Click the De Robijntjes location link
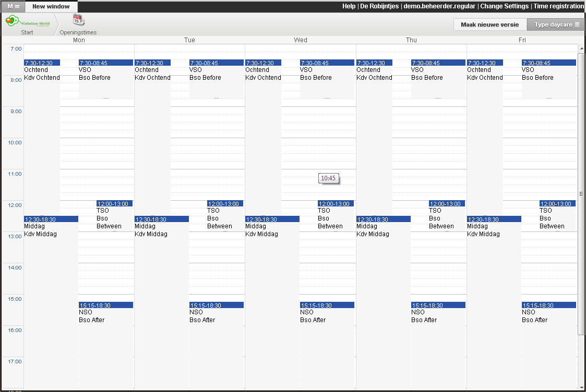This screenshot has height=392, width=586. (379, 6)
